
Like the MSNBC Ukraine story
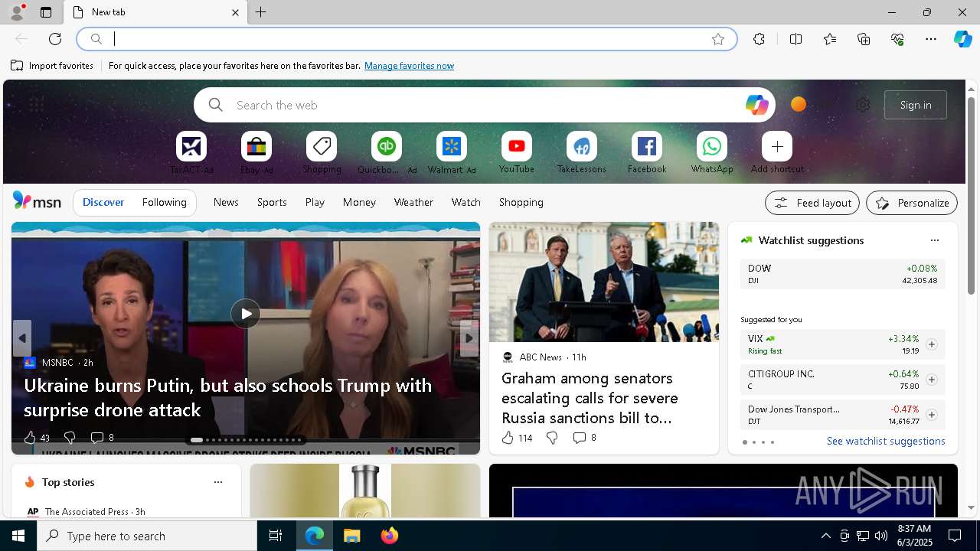coord(30,438)
